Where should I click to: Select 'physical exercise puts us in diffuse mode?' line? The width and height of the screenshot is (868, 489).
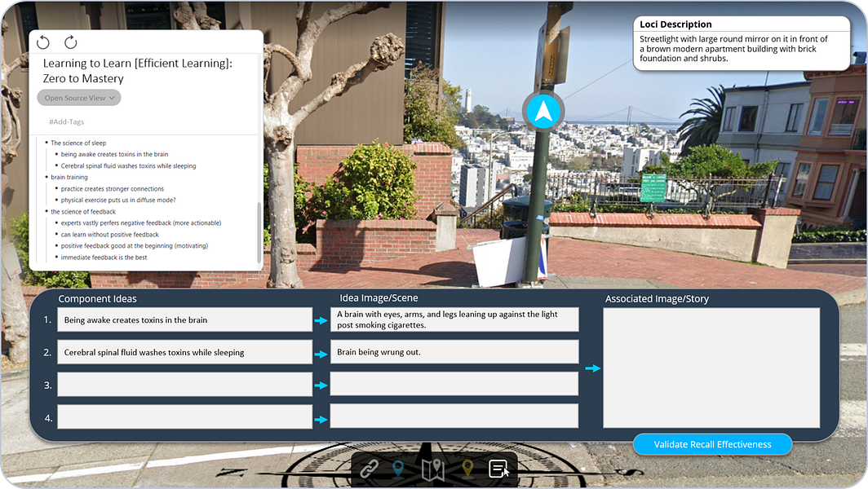pyautogui.click(x=118, y=200)
